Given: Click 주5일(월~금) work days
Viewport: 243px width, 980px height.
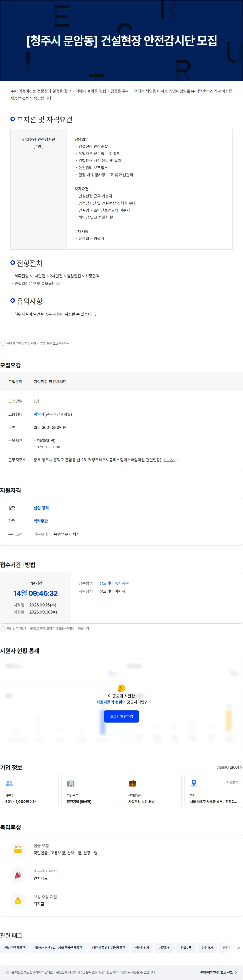Looking at the screenshot, I should tap(46, 441).
